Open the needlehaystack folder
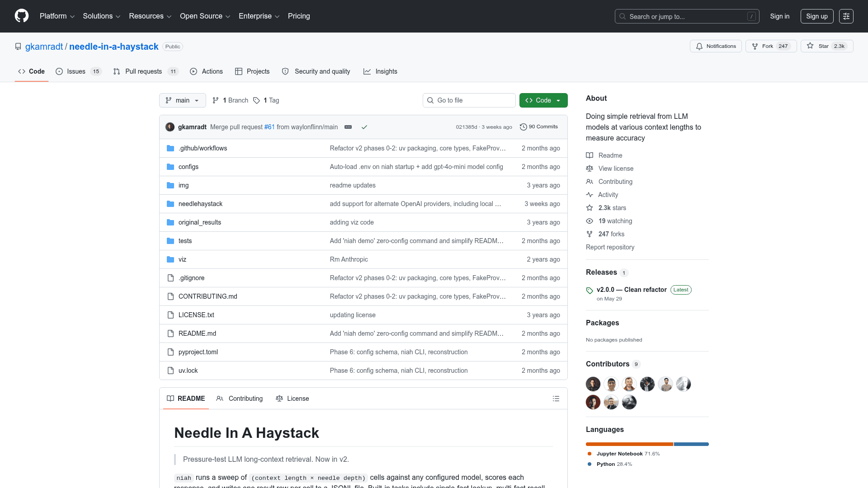 click(200, 204)
